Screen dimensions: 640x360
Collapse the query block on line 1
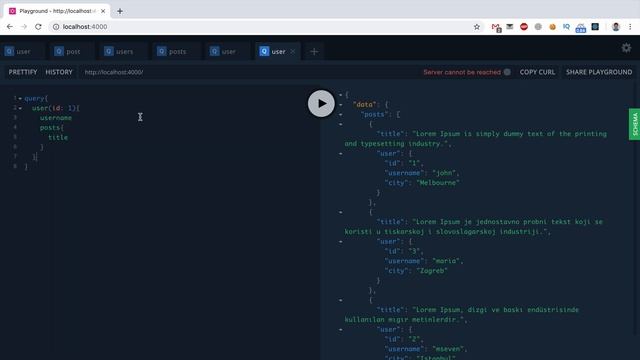(20, 98)
